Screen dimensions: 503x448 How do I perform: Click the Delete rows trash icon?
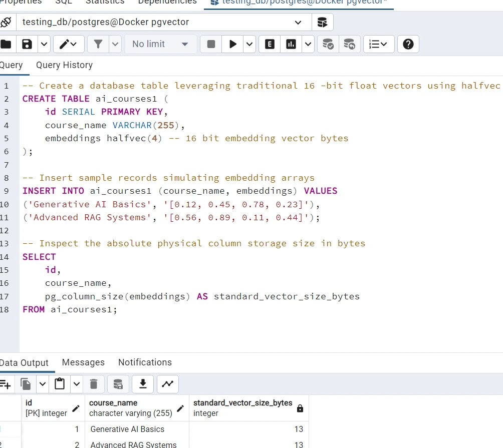pyautogui.click(x=94, y=384)
